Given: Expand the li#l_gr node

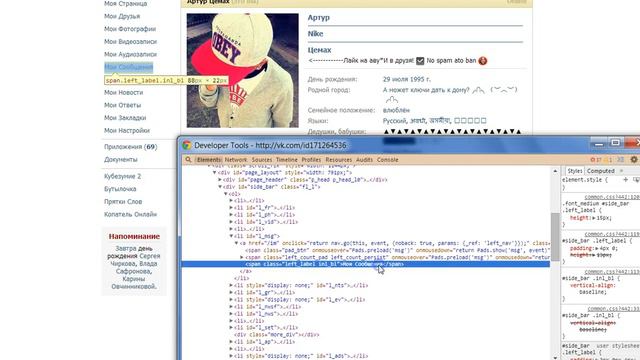Looking at the screenshot, I should tap(231, 293).
